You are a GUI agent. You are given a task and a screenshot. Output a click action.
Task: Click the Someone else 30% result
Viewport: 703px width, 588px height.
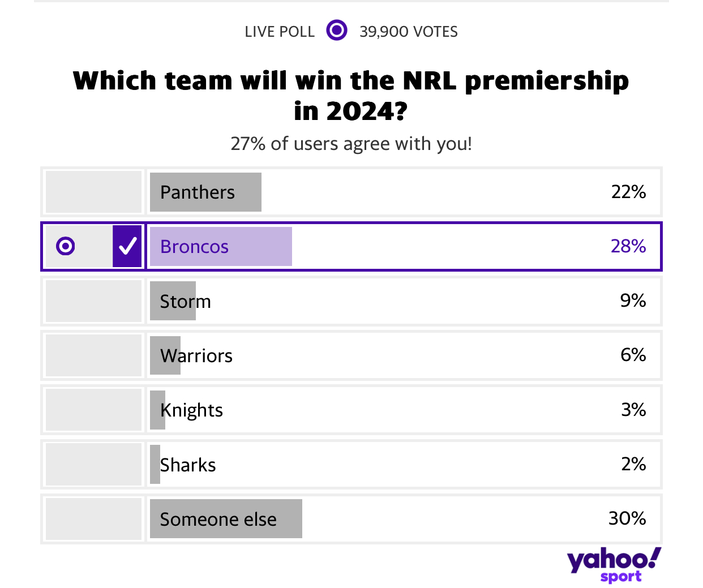627,518
